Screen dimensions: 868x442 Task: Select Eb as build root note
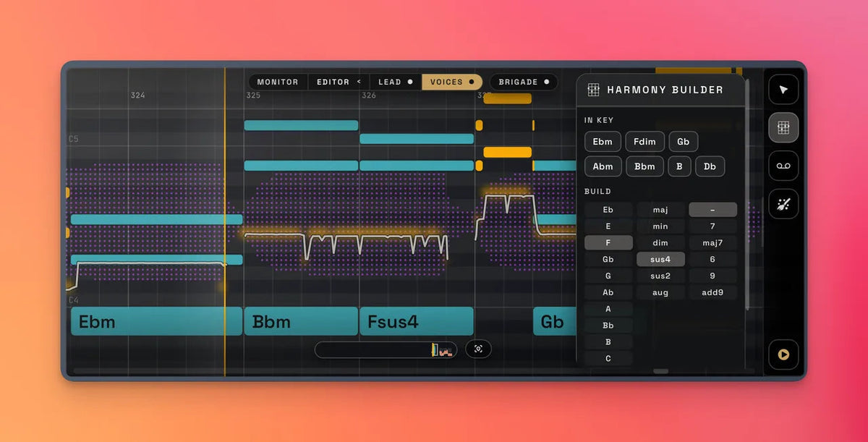click(608, 210)
